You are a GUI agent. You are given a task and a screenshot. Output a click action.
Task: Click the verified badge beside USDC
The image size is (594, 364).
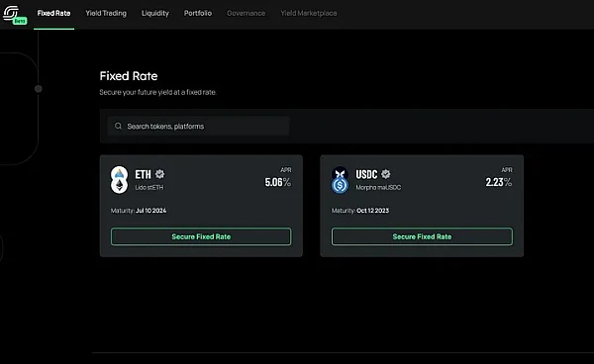[x=386, y=174]
